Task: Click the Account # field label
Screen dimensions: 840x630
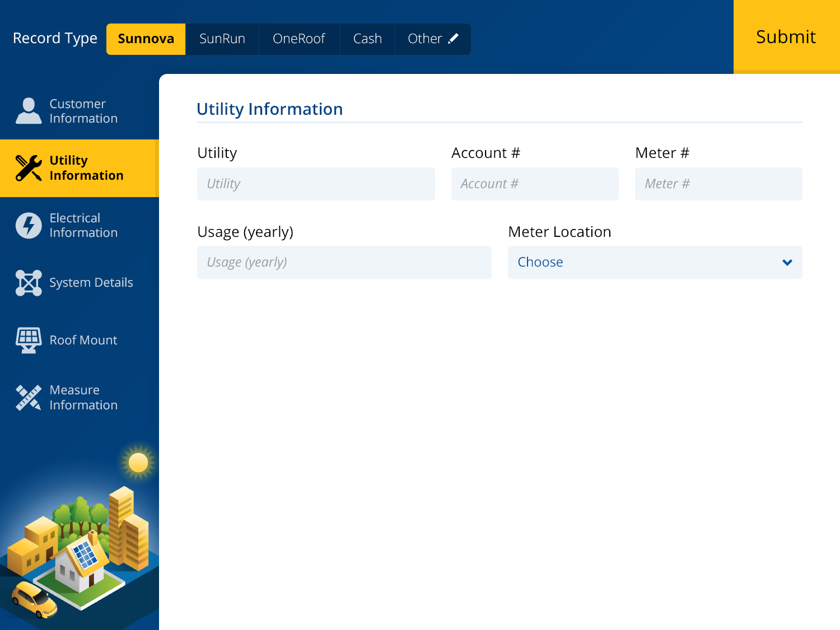Action: [x=486, y=153]
